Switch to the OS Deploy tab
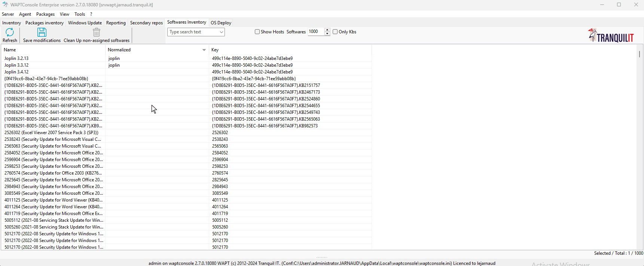 (221, 23)
